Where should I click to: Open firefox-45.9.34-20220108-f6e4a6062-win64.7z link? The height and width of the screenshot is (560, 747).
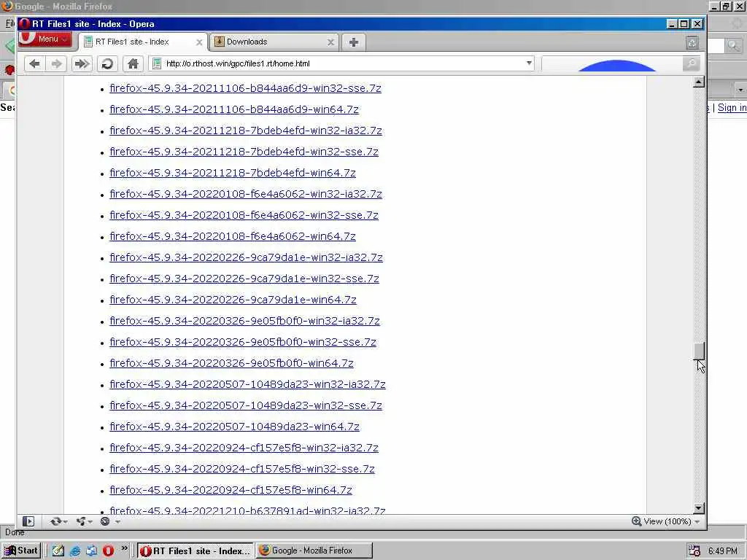(233, 236)
